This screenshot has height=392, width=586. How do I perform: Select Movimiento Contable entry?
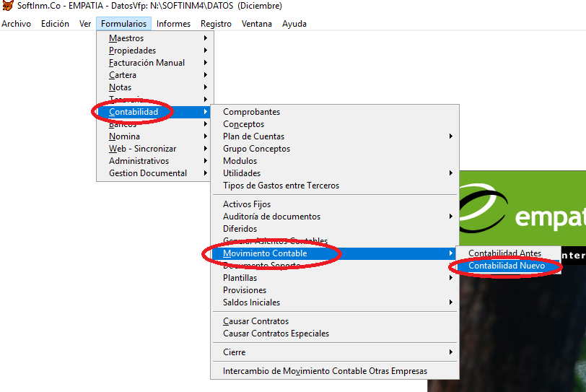(x=335, y=253)
